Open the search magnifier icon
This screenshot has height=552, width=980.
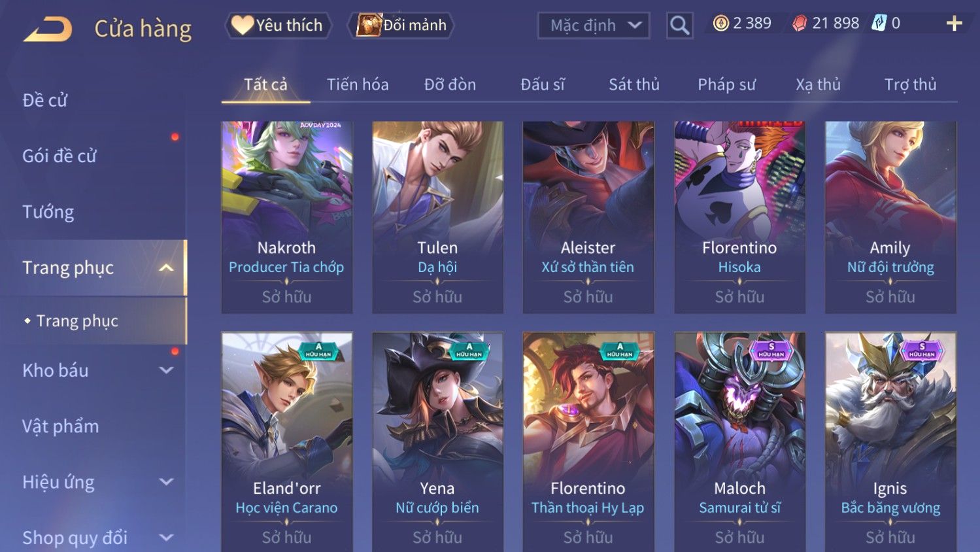pos(680,26)
